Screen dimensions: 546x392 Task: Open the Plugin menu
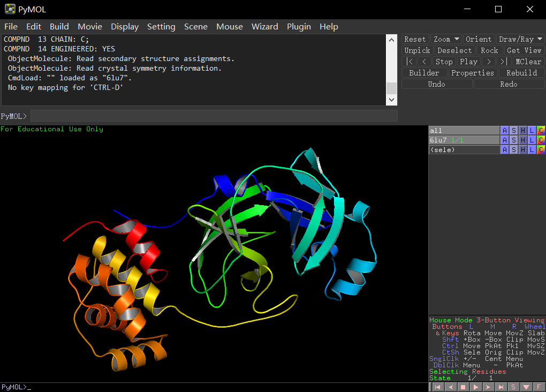coord(299,26)
